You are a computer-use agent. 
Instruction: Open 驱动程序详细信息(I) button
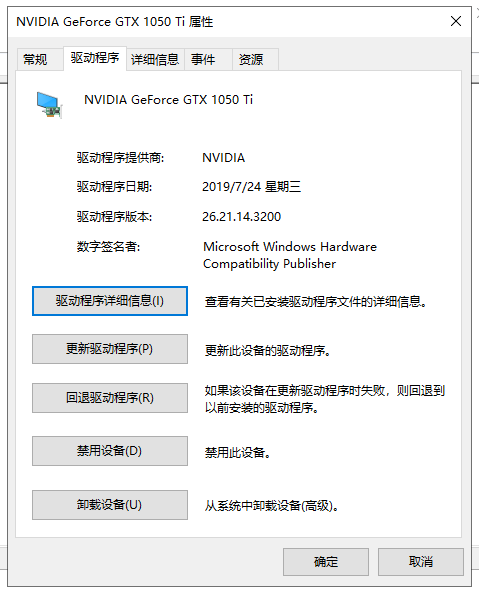(x=110, y=301)
